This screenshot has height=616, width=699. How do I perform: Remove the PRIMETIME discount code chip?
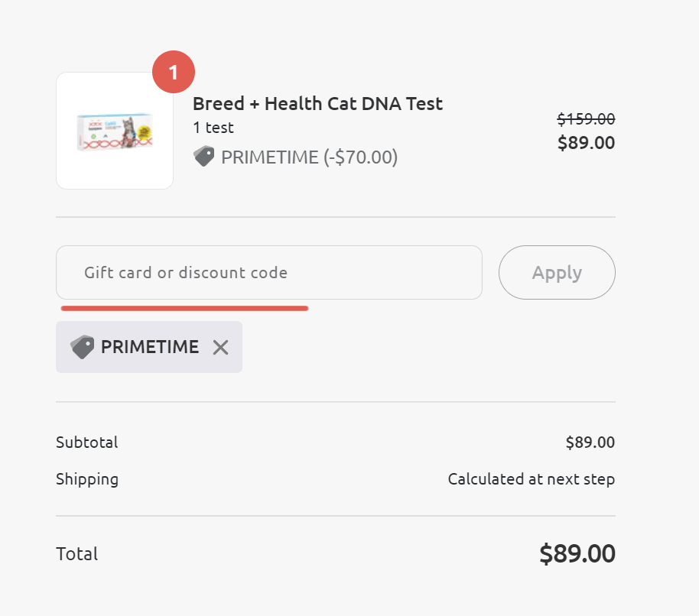220,347
